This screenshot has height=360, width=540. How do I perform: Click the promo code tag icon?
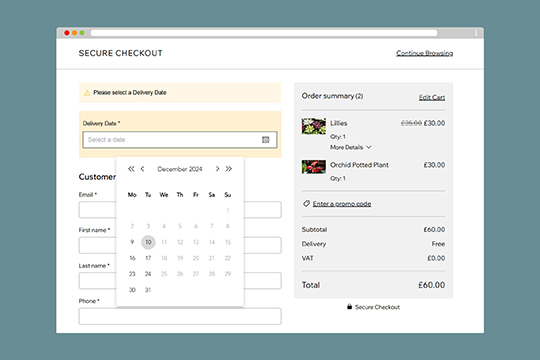pyautogui.click(x=306, y=204)
